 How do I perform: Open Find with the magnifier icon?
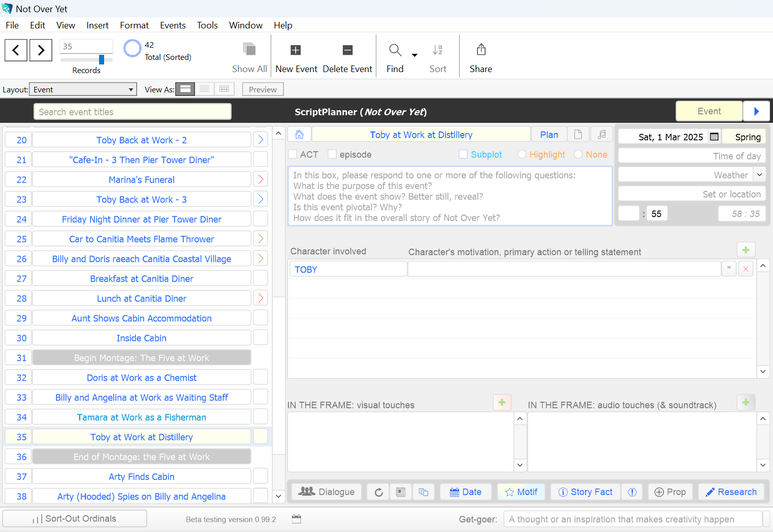coord(395,50)
